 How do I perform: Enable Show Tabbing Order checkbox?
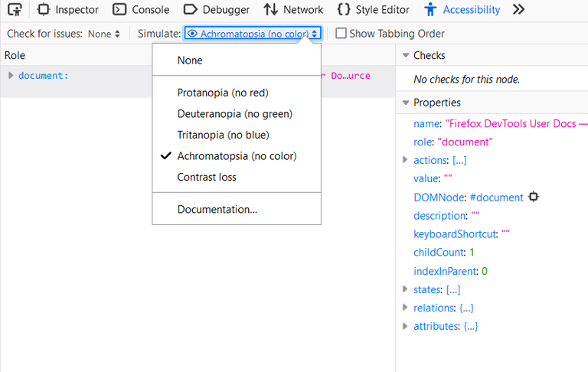click(341, 34)
